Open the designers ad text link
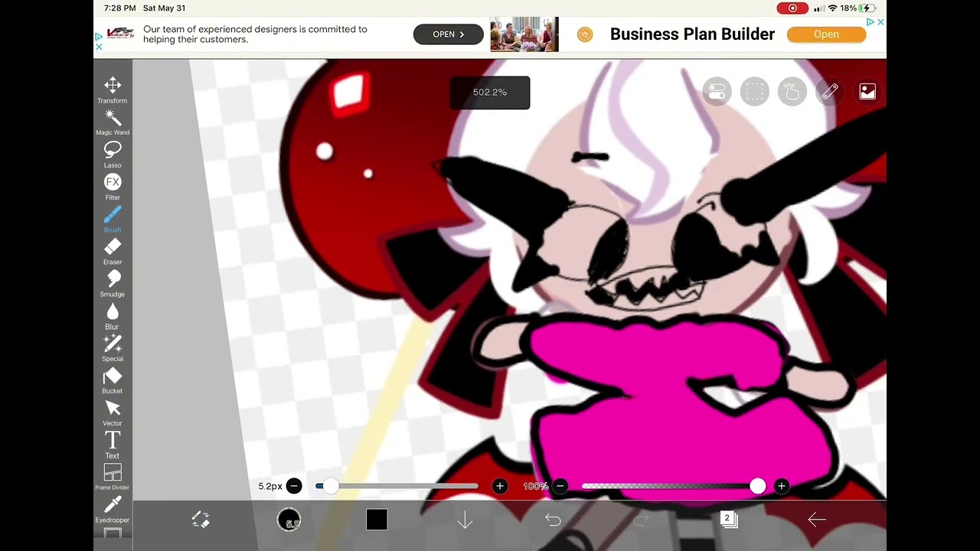Image resolution: width=980 pixels, height=551 pixels. [x=255, y=34]
